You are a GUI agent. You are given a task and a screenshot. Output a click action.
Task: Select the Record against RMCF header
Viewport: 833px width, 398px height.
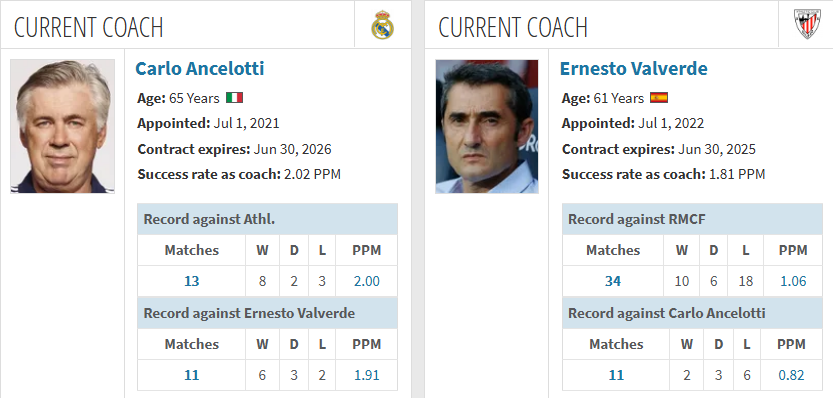click(692, 219)
